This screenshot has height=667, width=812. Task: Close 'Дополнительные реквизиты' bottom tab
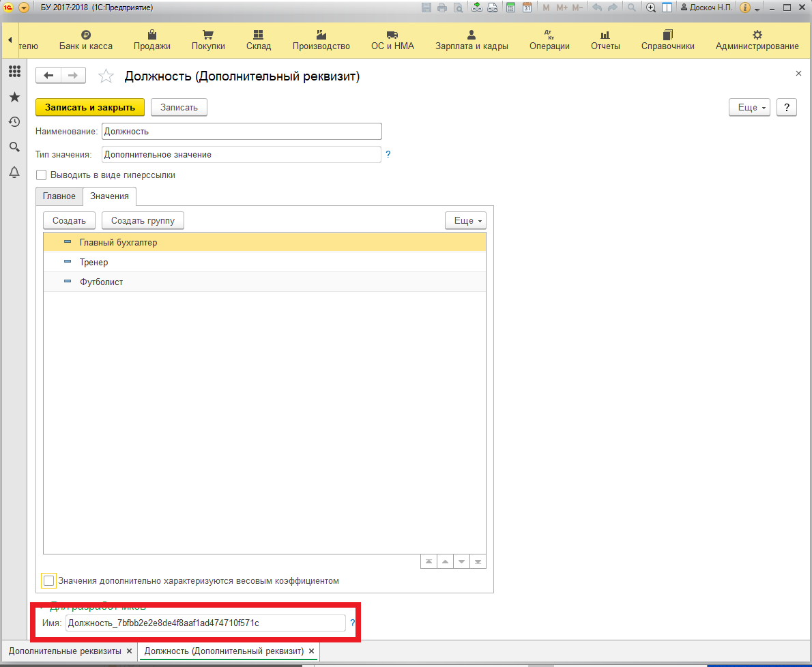[x=130, y=651]
